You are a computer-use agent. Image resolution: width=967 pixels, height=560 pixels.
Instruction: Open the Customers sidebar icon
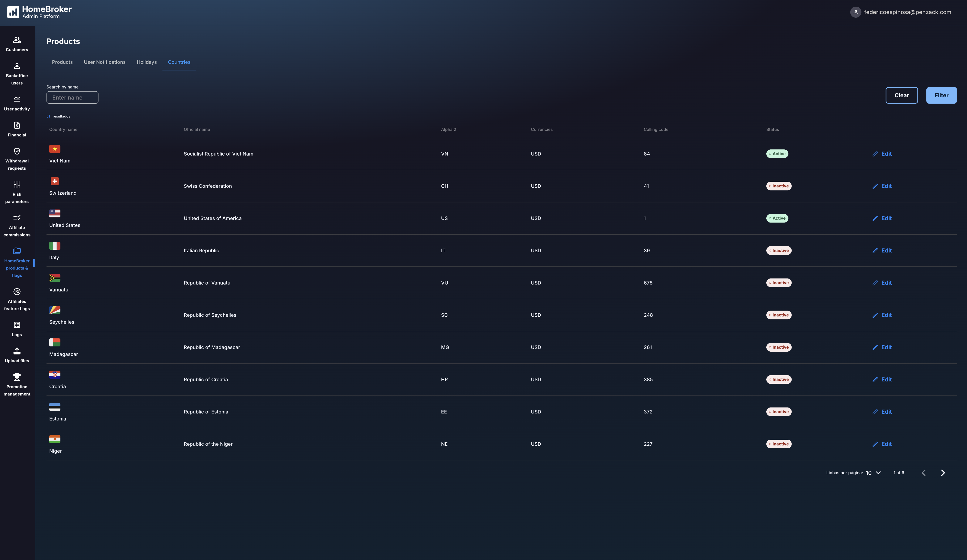[x=17, y=40]
